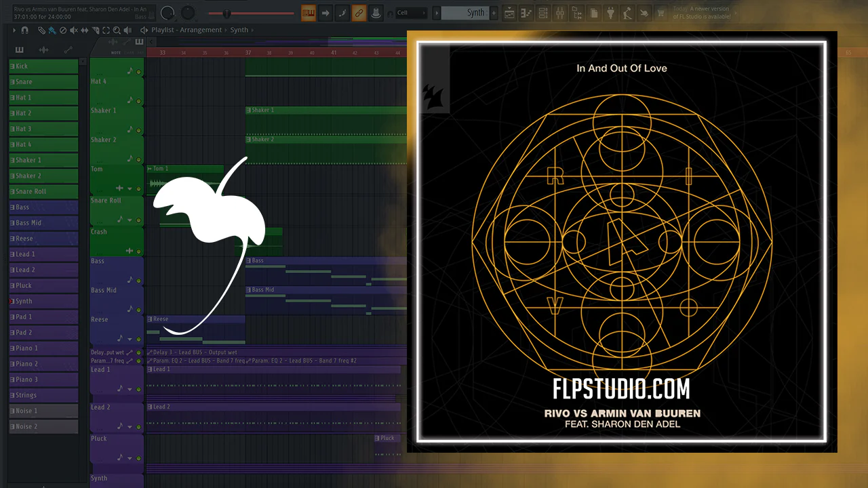Expand the Reese track dropdown arrow
Viewport: 868px width, 488px height.
(130, 338)
